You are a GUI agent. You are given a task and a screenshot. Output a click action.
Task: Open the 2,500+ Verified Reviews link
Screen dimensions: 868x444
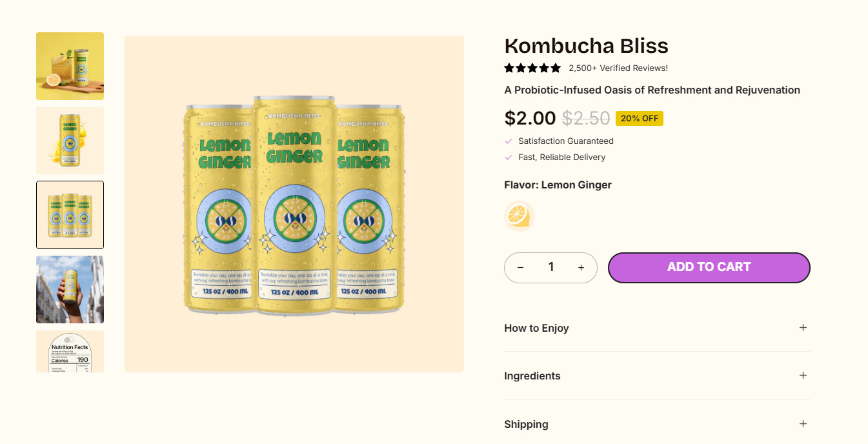pyautogui.click(x=618, y=68)
